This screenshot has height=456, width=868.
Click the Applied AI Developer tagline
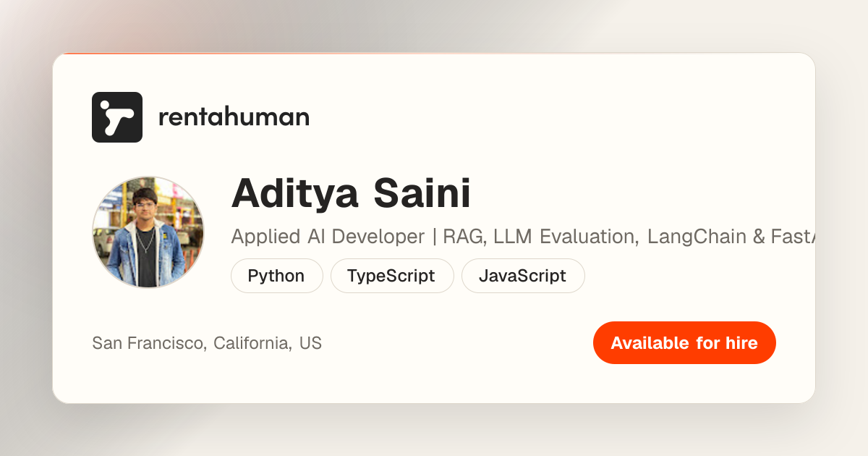(523, 237)
